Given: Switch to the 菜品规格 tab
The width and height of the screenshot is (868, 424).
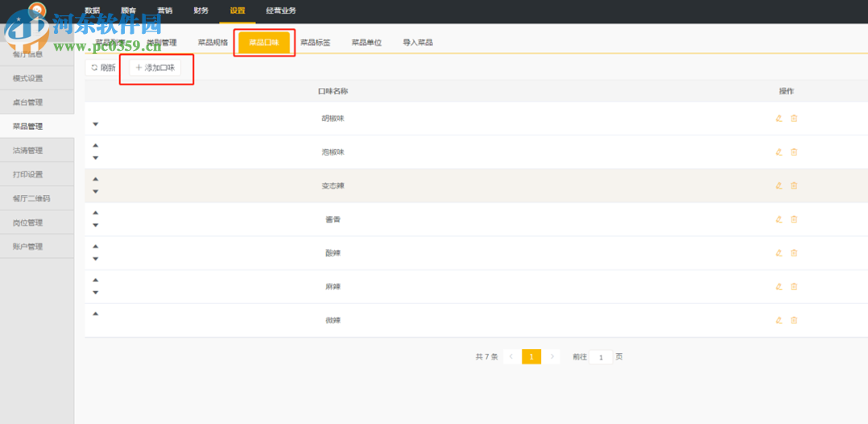Looking at the screenshot, I should point(213,42).
